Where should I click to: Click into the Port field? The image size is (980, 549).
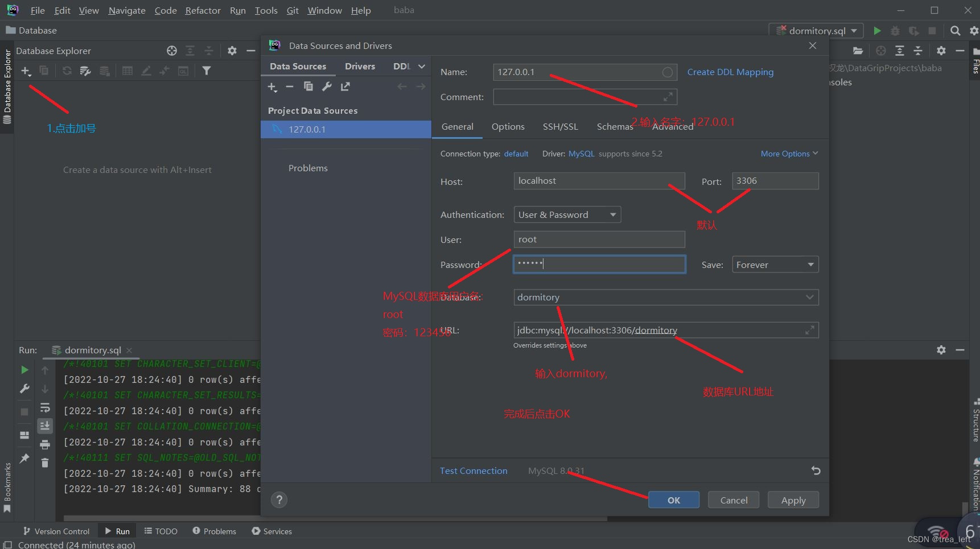(x=775, y=181)
